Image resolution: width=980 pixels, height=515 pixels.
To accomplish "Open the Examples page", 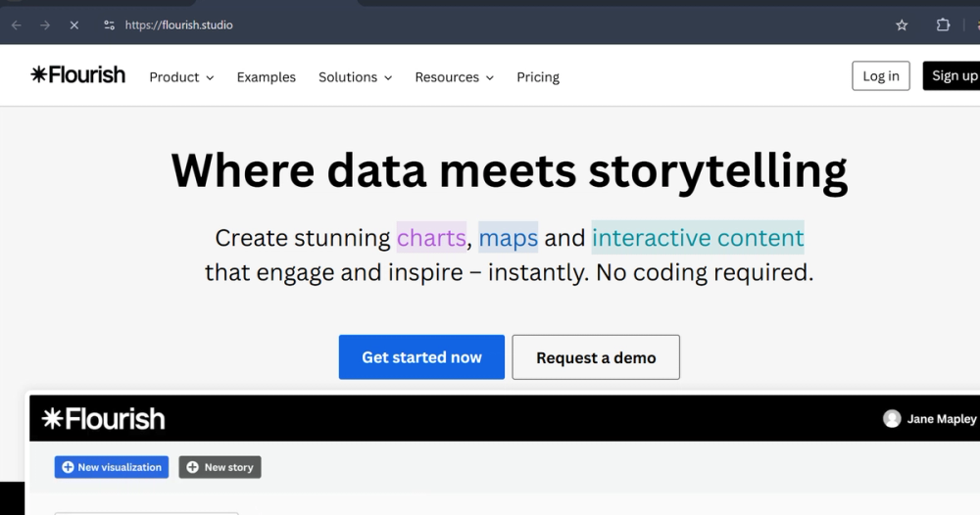I will 267,77.
